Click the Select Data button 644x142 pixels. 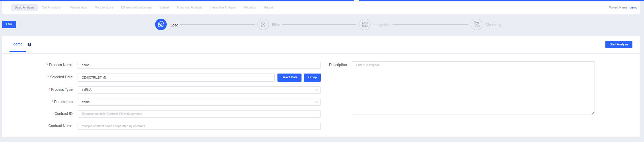(x=289, y=78)
